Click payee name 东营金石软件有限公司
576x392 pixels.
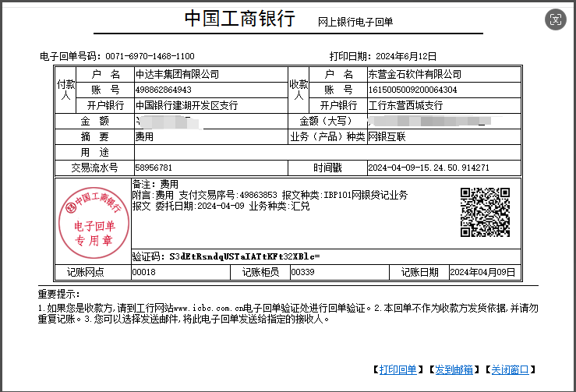point(415,74)
